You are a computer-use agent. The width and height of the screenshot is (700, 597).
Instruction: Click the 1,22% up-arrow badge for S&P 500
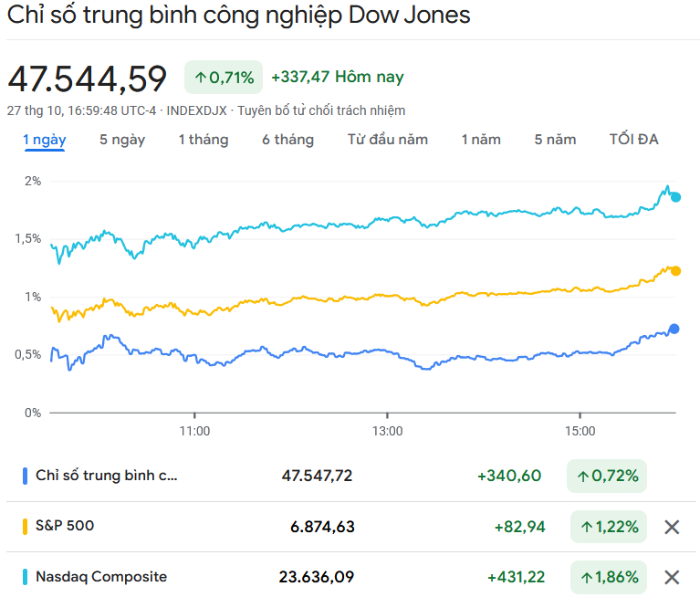607,527
